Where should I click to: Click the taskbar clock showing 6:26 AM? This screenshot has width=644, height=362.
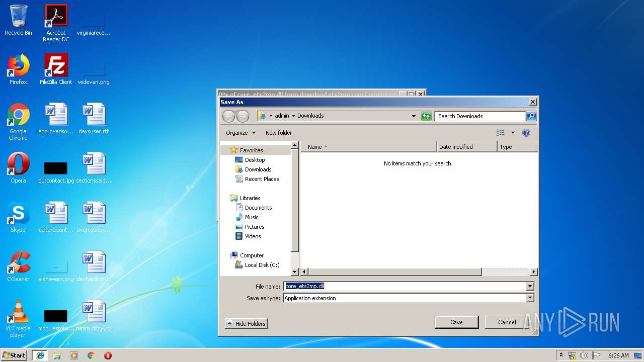pyautogui.click(x=618, y=355)
